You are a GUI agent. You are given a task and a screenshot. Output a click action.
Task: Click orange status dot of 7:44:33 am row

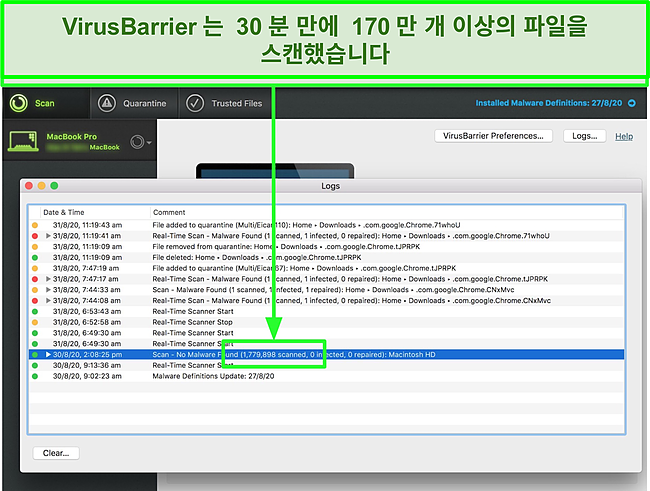[x=35, y=290]
